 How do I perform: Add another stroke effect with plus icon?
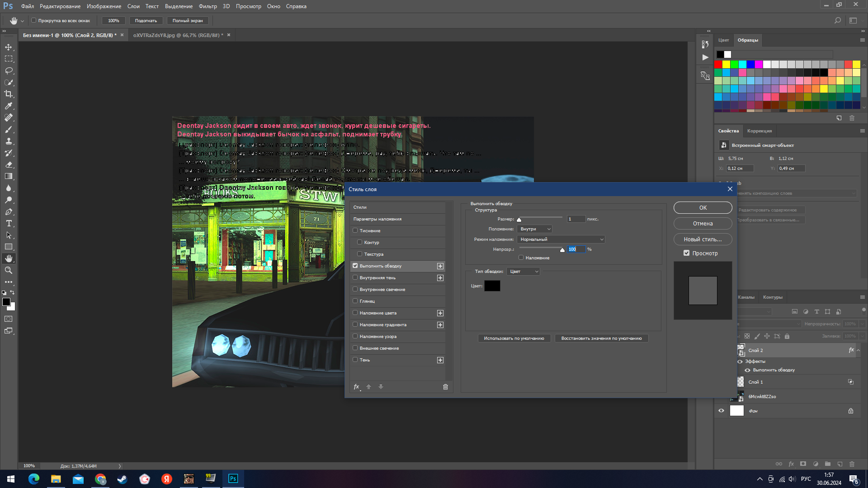pos(440,266)
